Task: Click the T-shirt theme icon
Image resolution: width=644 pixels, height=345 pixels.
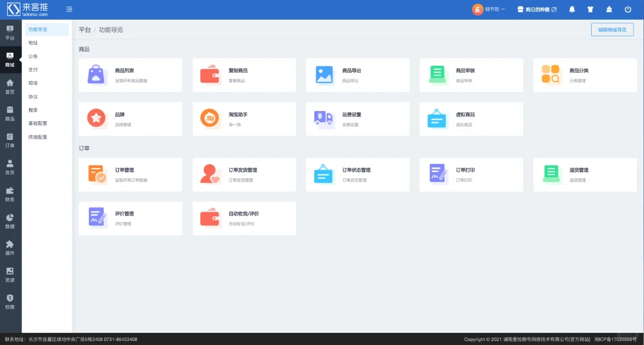Action: click(591, 9)
